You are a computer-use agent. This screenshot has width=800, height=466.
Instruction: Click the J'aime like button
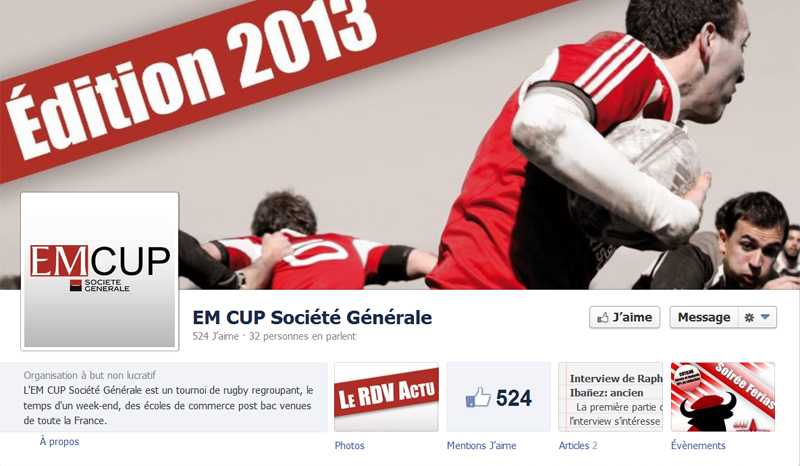[624, 317]
